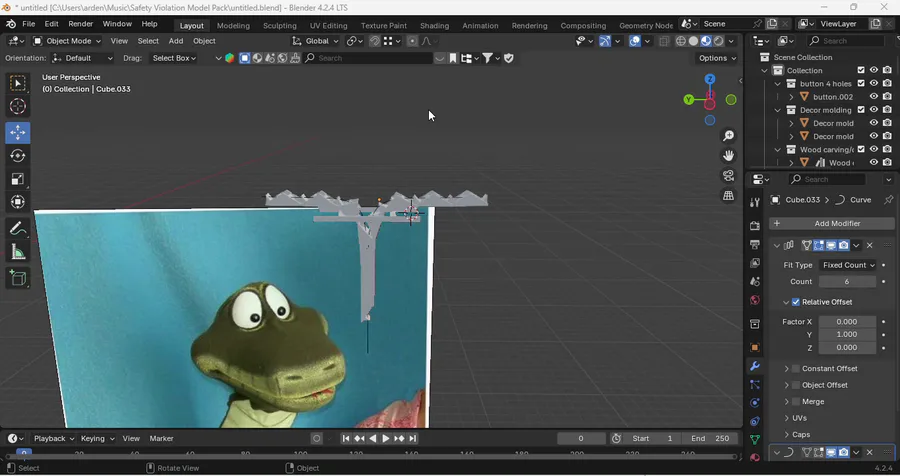Open the Options dropdown in viewport

pos(717,58)
